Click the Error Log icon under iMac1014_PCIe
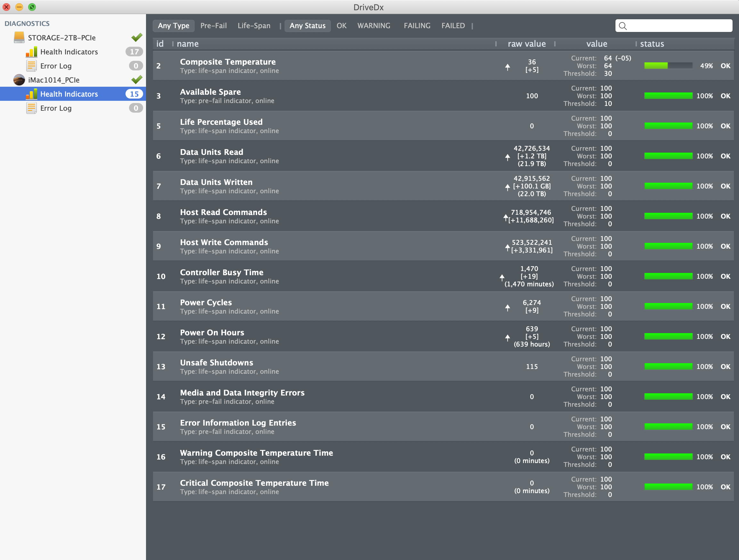The height and width of the screenshot is (560, 739). 31,108
